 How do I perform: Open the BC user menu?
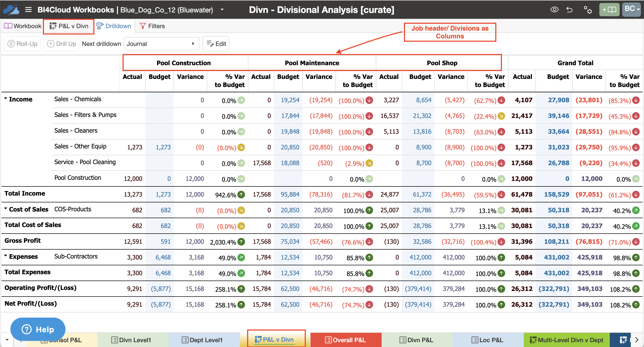(x=632, y=10)
